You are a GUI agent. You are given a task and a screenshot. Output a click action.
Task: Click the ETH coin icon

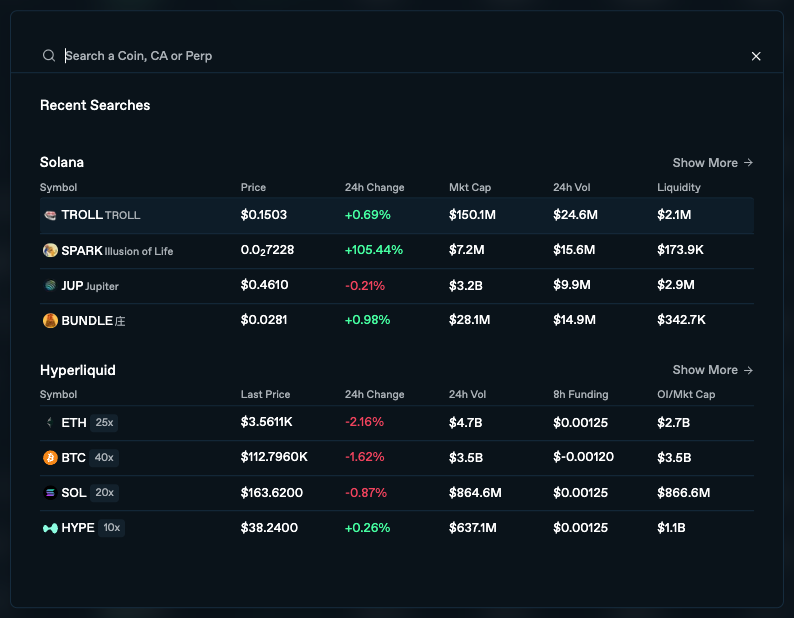click(50, 422)
